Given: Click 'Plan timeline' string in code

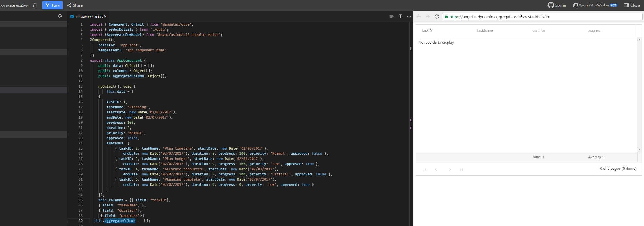Looking at the screenshot, I should pos(178,148).
